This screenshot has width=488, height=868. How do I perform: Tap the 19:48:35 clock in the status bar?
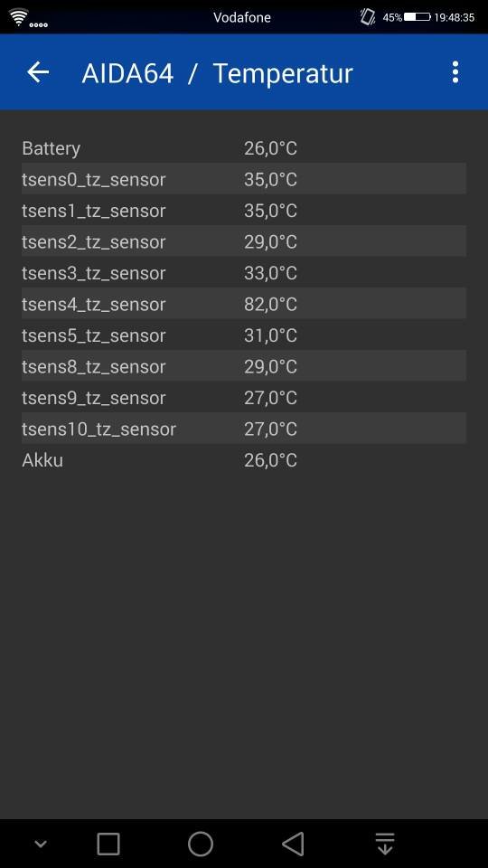pos(455,17)
